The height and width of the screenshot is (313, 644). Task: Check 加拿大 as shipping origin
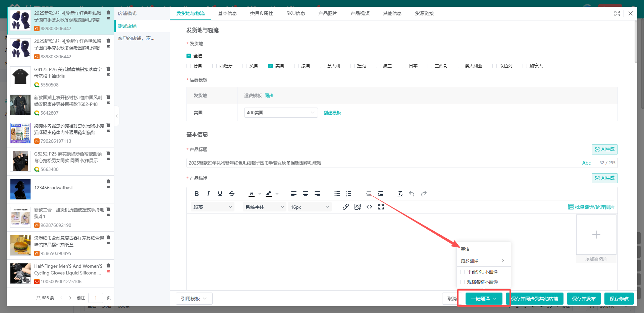click(525, 66)
